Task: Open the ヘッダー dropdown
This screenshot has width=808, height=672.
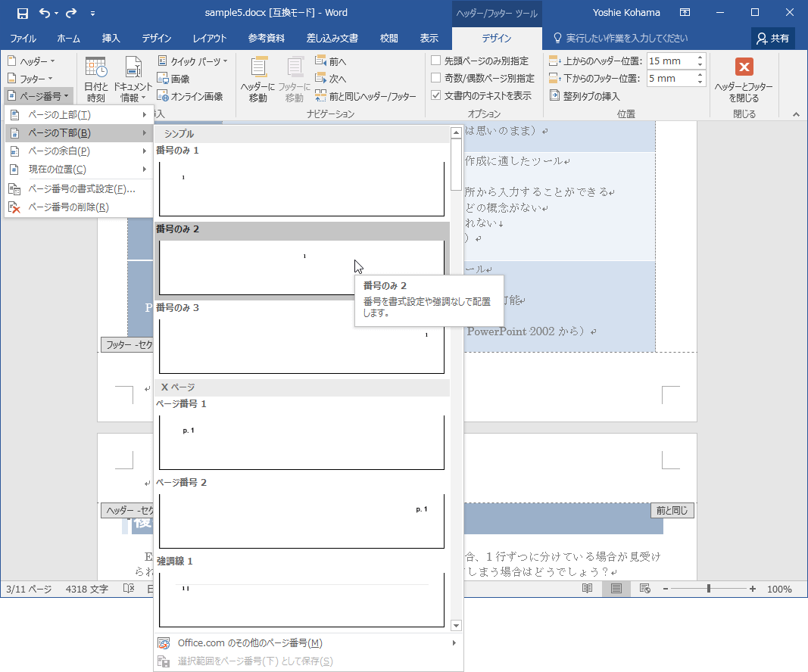Action: click(32, 61)
